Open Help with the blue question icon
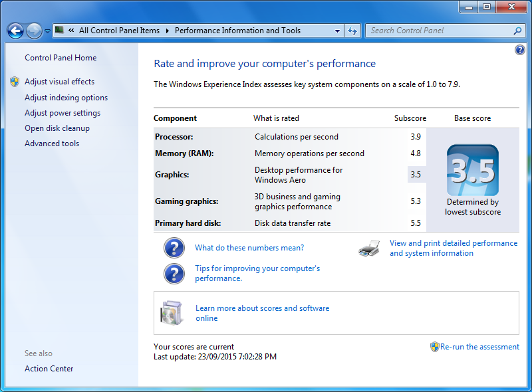The height and width of the screenshot is (392, 532). [x=519, y=50]
